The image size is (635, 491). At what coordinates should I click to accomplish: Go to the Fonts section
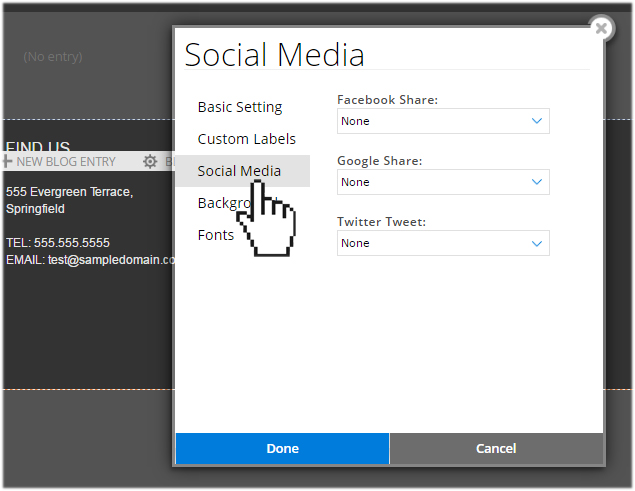click(216, 235)
